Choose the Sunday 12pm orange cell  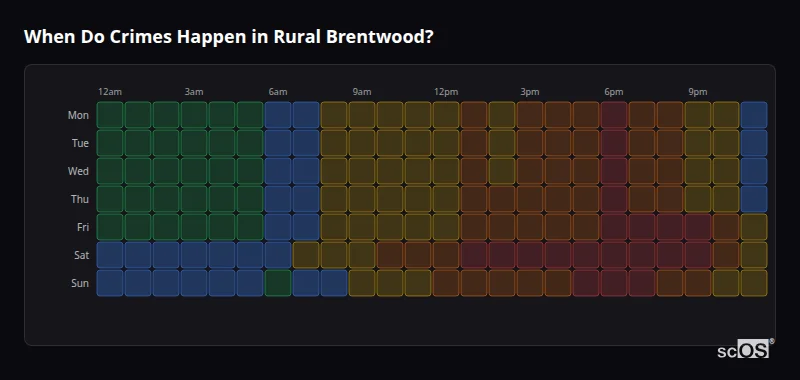[446, 283]
